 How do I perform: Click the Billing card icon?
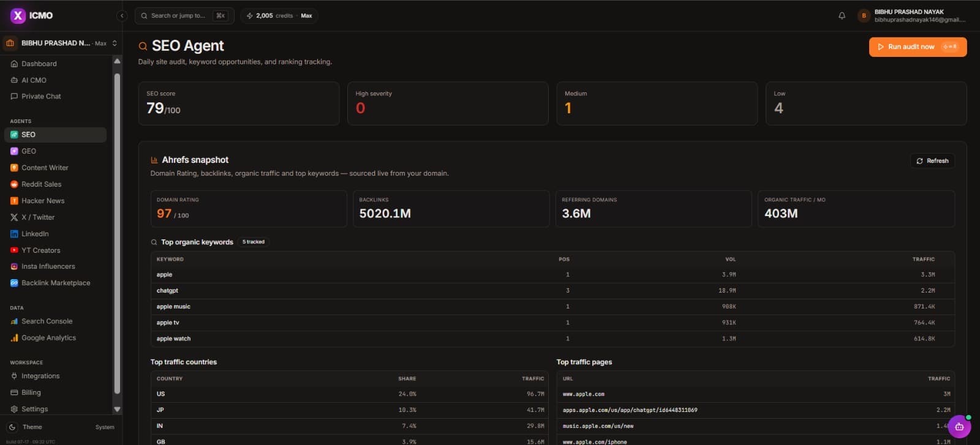coord(14,392)
